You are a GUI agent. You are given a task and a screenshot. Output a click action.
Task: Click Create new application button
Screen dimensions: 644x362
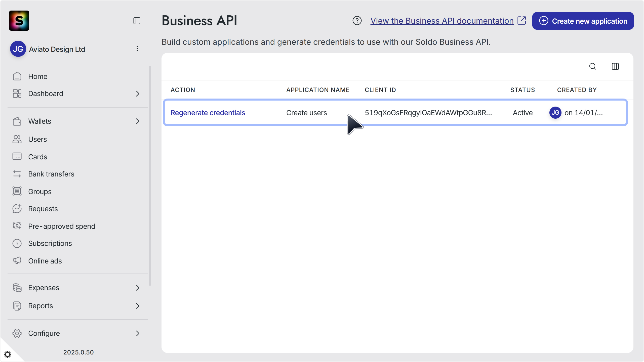(583, 21)
